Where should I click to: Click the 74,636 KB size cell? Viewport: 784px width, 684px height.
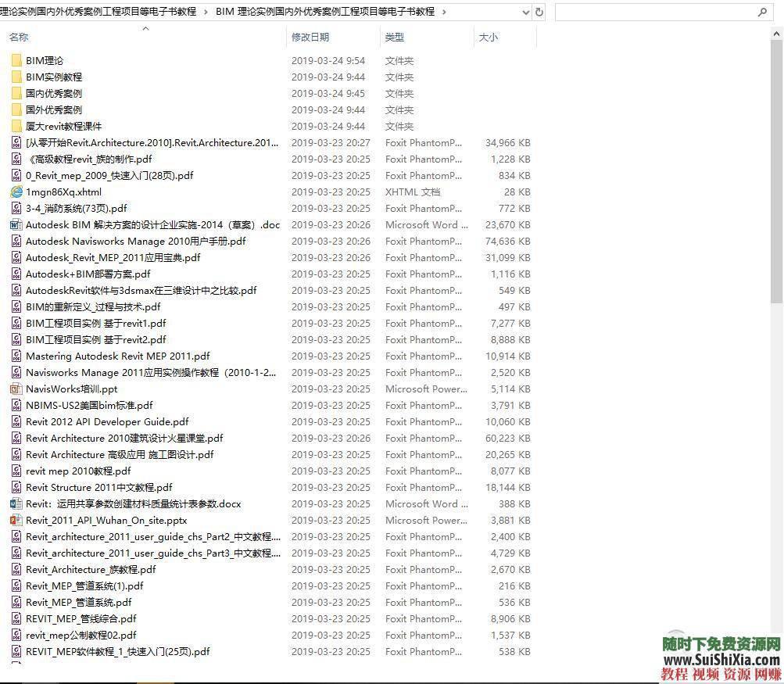[507, 242]
